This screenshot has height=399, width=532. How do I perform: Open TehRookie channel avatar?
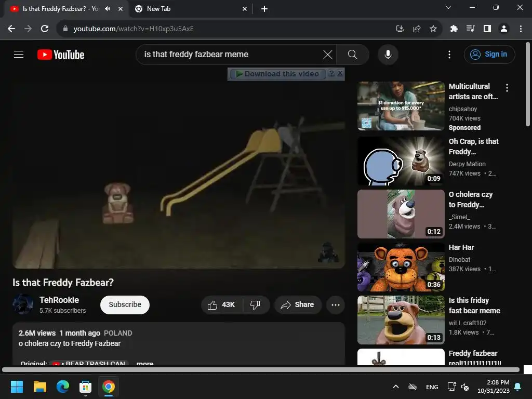coord(23,304)
